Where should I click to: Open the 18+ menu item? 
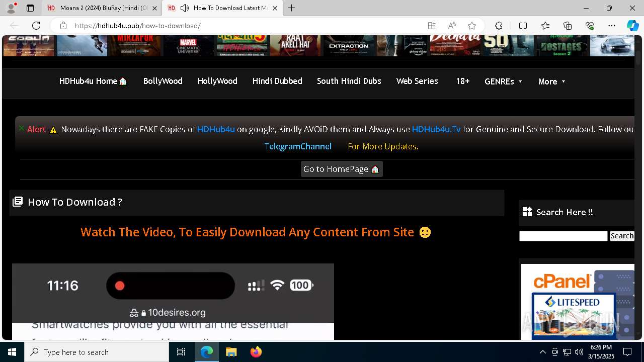pyautogui.click(x=462, y=81)
